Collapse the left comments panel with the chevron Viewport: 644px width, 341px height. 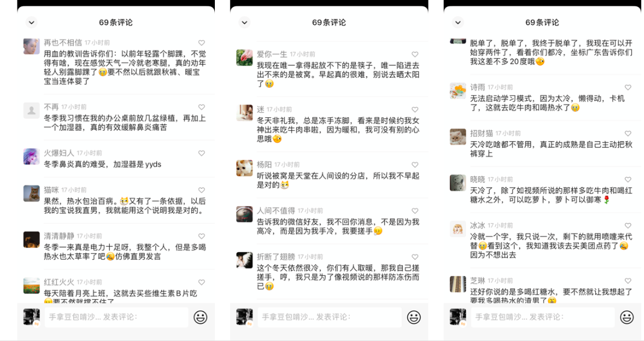31,22
